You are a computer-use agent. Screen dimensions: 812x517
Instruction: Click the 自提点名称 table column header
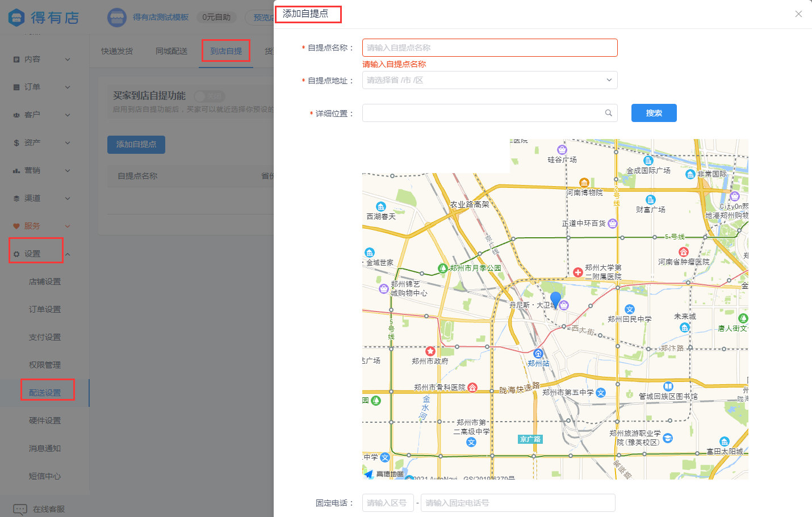click(x=137, y=176)
